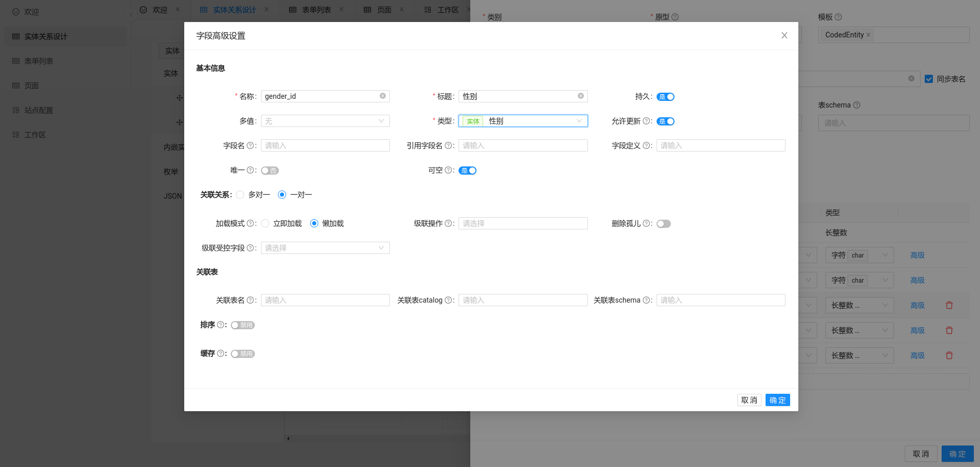
Task: Show help for 字段名
Action: [x=250, y=146]
